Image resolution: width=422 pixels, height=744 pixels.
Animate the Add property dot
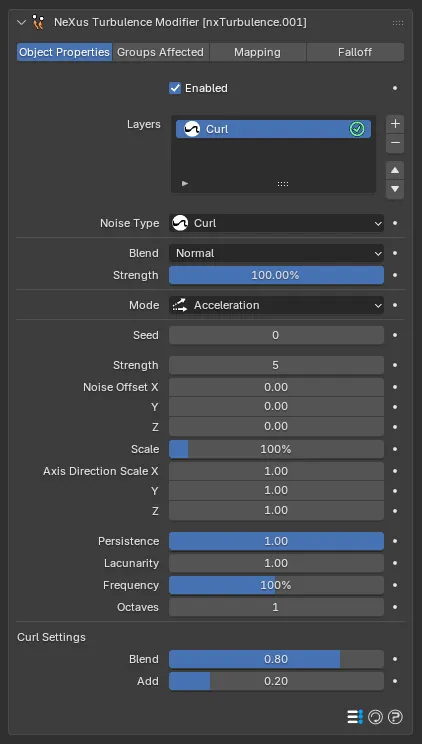(395, 681)
